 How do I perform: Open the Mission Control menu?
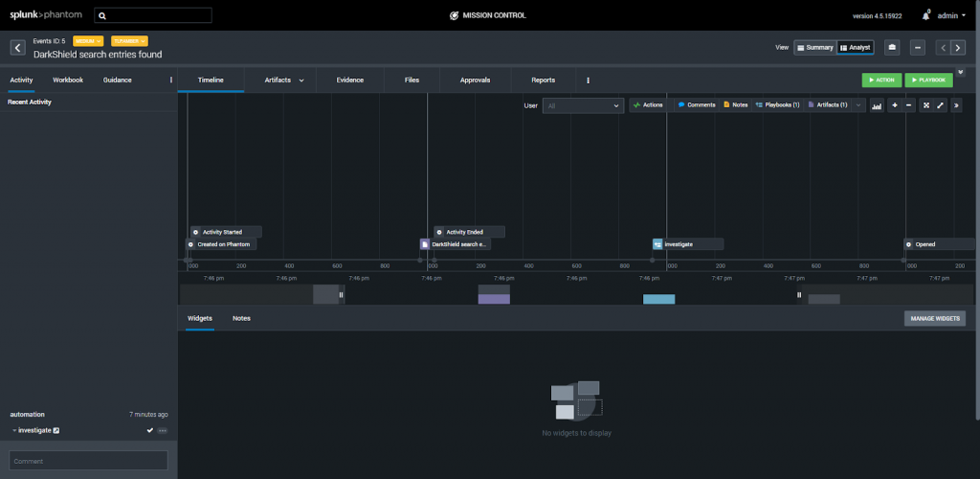click(x=488, y=15)
